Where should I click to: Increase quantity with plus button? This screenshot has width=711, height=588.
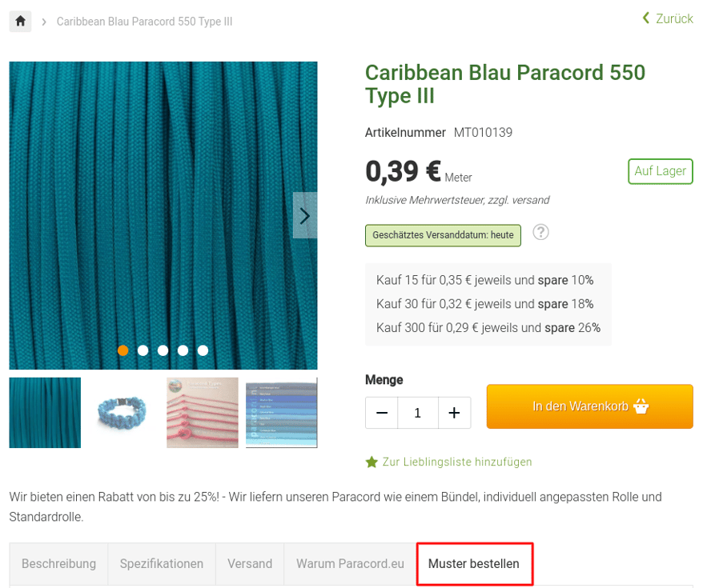point(454,413)
